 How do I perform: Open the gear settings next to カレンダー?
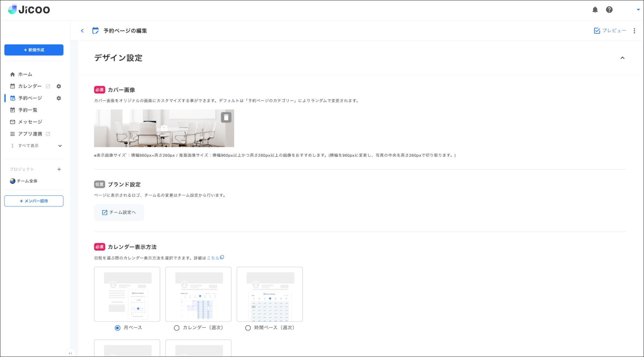(59, 86)
